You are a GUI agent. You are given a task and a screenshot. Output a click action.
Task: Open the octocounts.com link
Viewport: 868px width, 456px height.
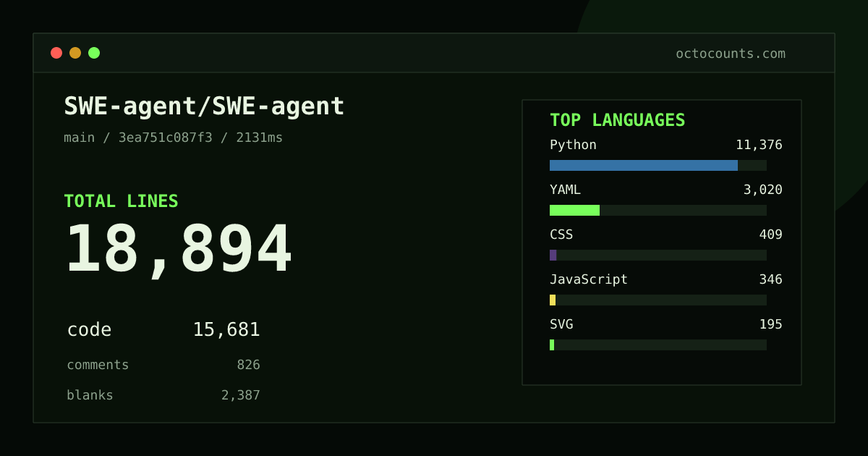[x=731, y=54]
